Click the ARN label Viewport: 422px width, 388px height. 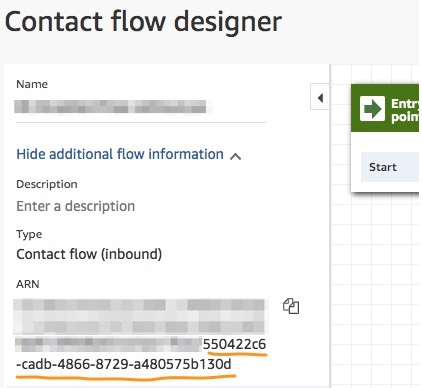(x=28, y=284)
